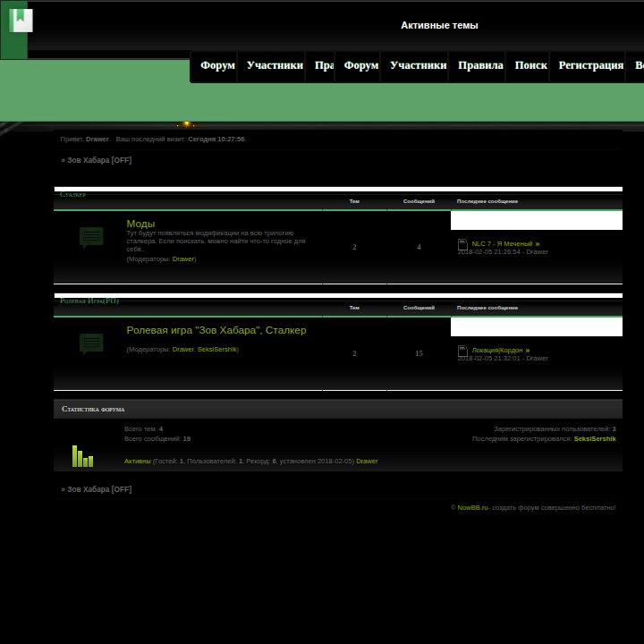Open the Регистрация menu item
This screenshot has width=644, height=644.
click(x=591, y=65)
